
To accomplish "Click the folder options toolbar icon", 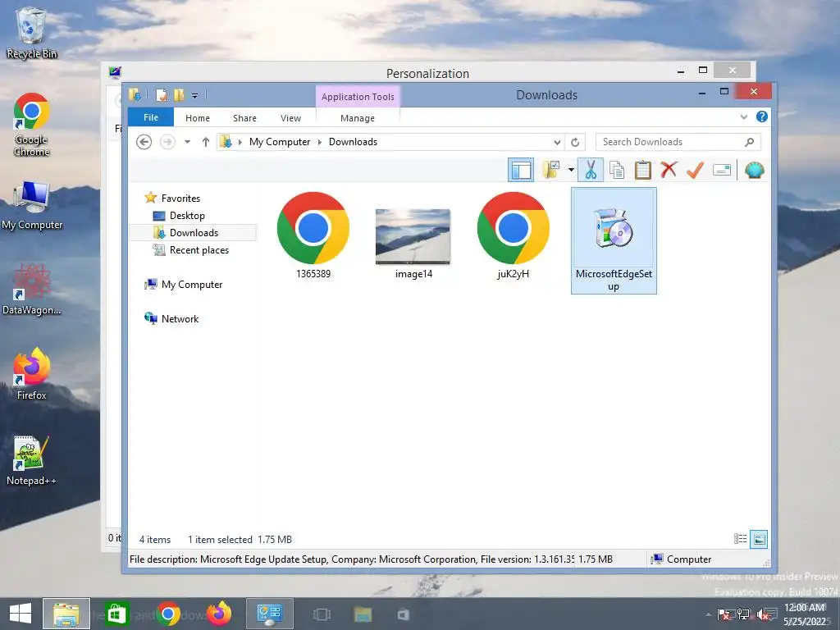I will click(551, 170).
